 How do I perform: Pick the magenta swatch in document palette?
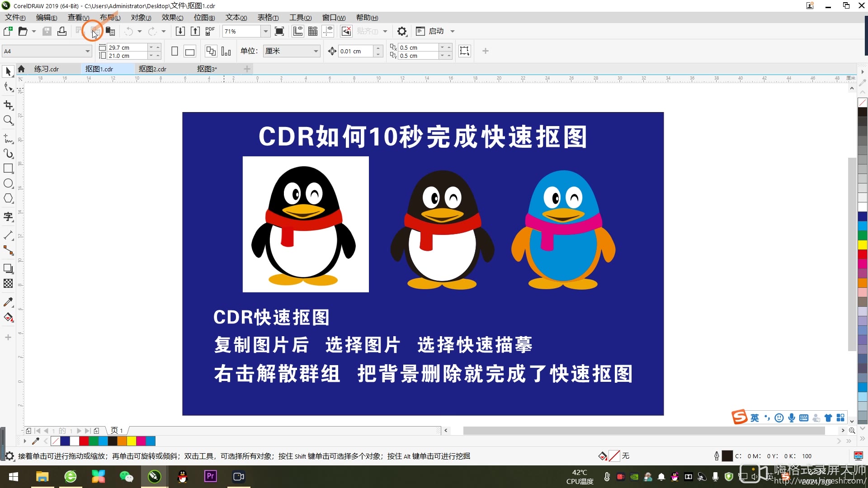pos(141,441)
